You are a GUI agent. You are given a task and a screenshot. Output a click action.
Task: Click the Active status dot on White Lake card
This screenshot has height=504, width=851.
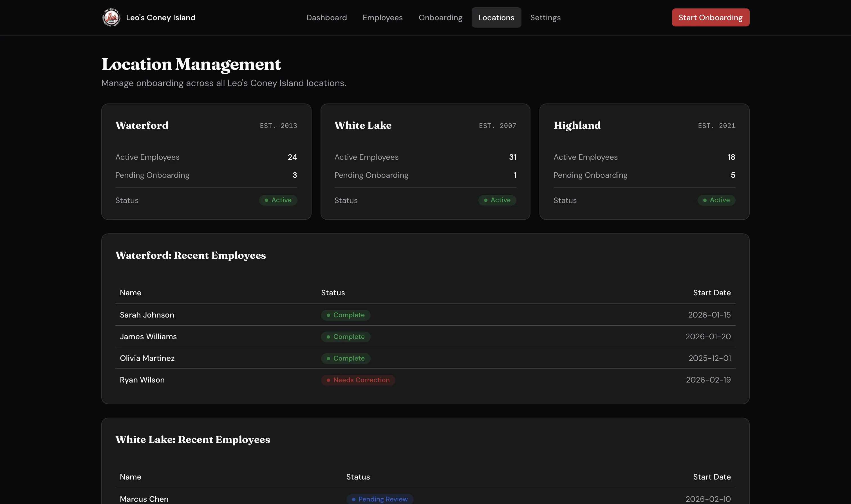[486, 200]
